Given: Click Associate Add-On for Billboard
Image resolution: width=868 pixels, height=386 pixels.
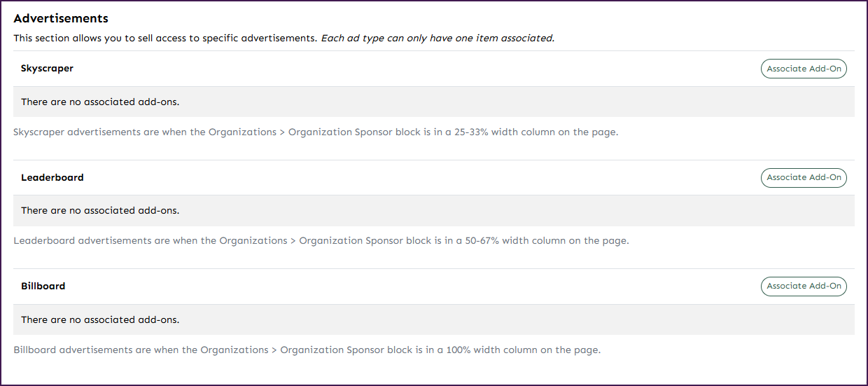Looking at the screenshot, I should click(804, 287).
